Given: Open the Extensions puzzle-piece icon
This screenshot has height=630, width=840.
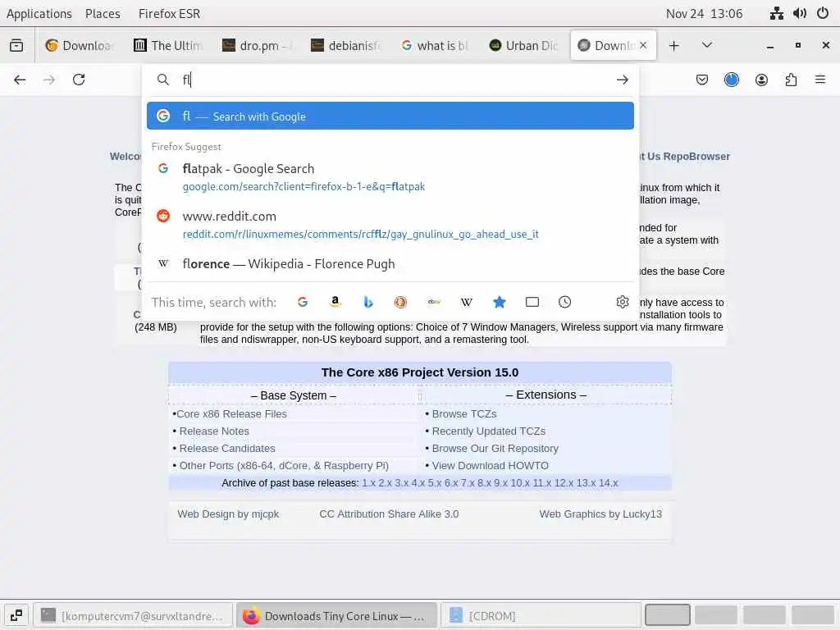Looking at the screenshot, I should click(x=791, y=80).
